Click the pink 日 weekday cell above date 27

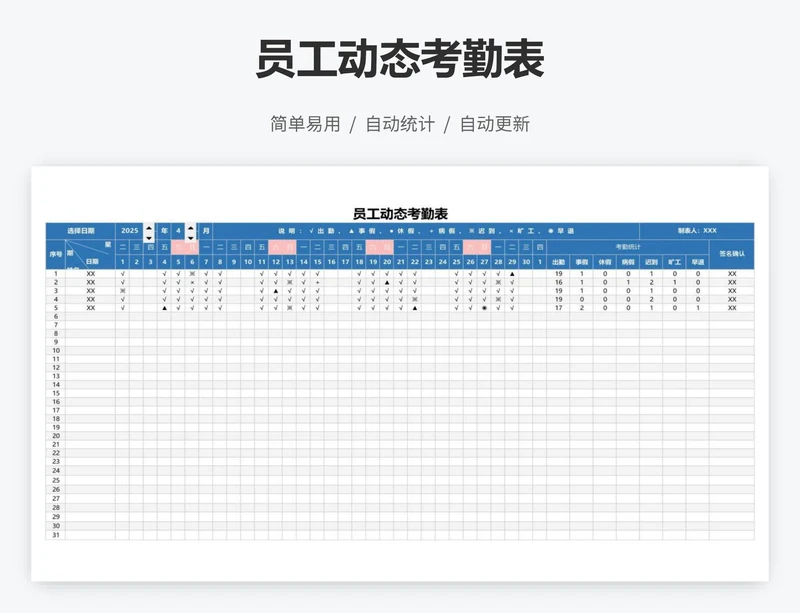point(484,247)
